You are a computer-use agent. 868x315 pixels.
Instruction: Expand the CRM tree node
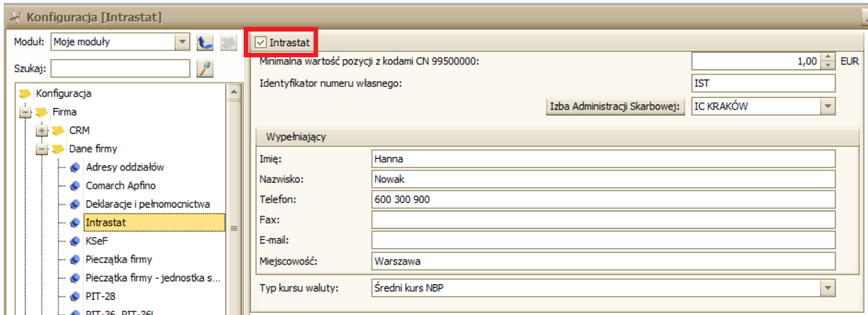point(42,130)
